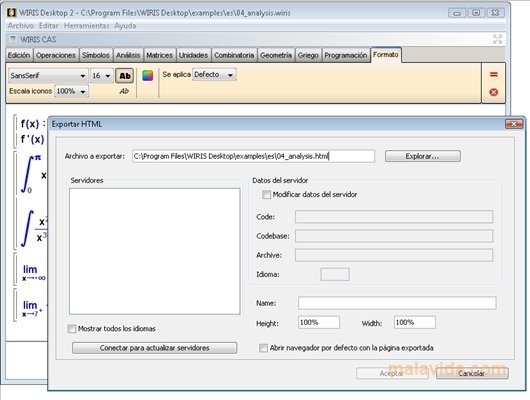Screen dimensions: 530x400
Task: Open the Se aplica Defecto dropdown
Action: (x=214, y=74)
